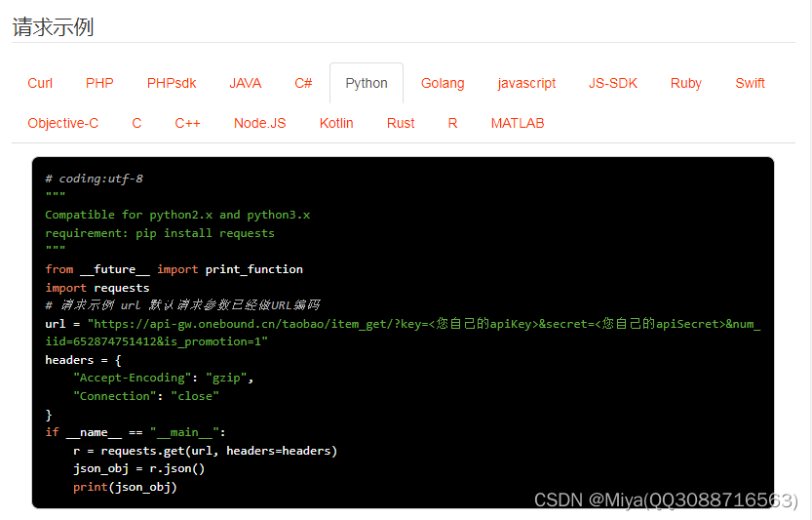Click the 'print(json_obj)' line

point(125,488)
